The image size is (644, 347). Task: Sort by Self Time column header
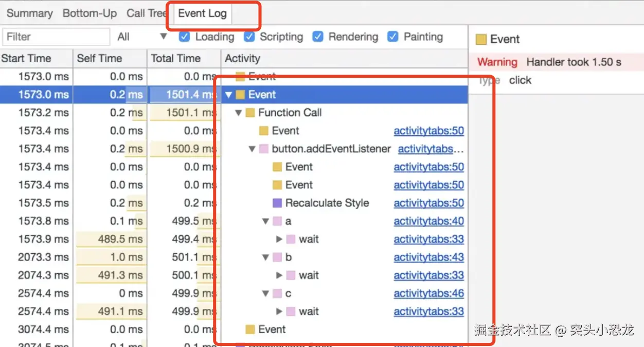(110, 58)
